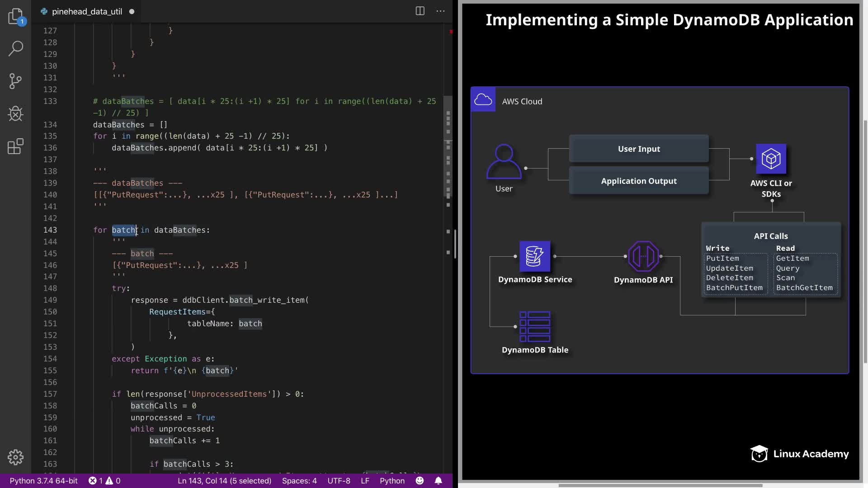Viewport: 868px width, 488px height.
Task: Change UTF-8 file encoding
Action: tap(339, 481)
